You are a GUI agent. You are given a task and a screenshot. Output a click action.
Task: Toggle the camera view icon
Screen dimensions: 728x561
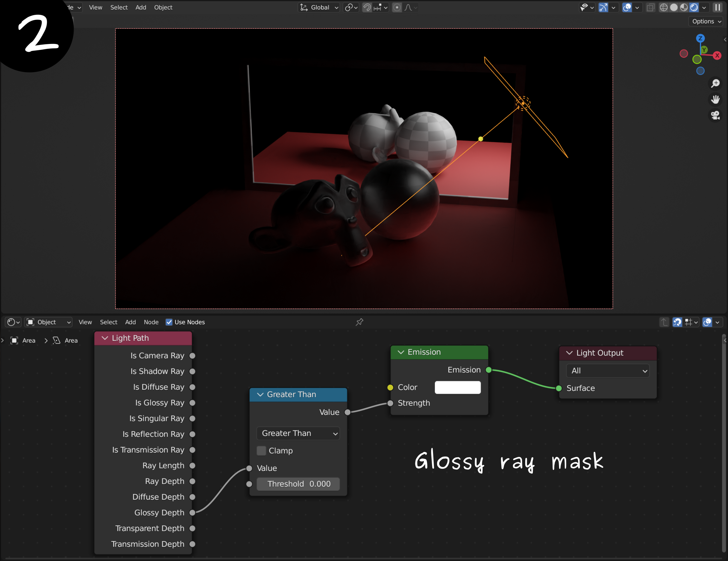pyautogui.click(x=715, y=115)
